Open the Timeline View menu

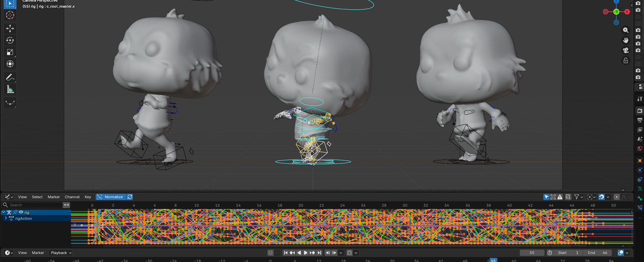(x=22, y=253)
